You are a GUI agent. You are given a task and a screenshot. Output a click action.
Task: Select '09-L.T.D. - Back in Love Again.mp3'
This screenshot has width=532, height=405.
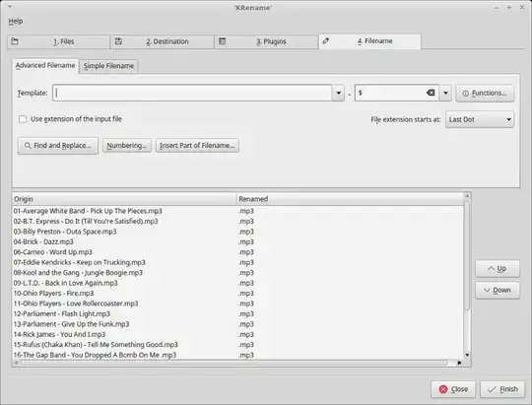[x=237, y=283]
